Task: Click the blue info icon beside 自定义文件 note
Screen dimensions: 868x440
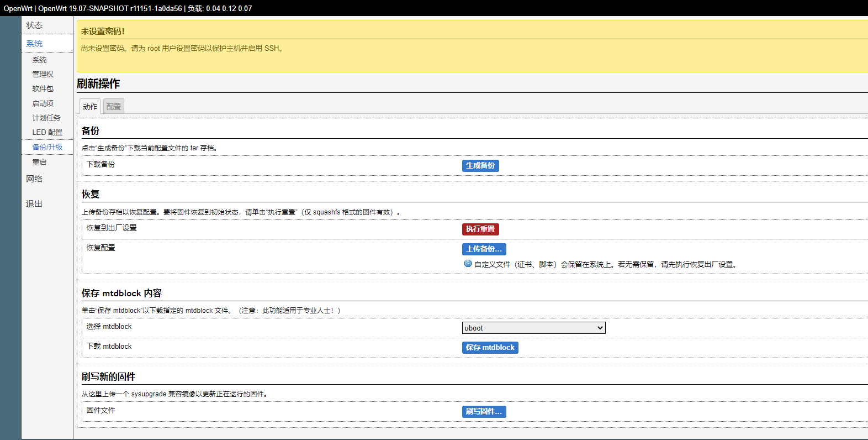Action: click(468, 264)
